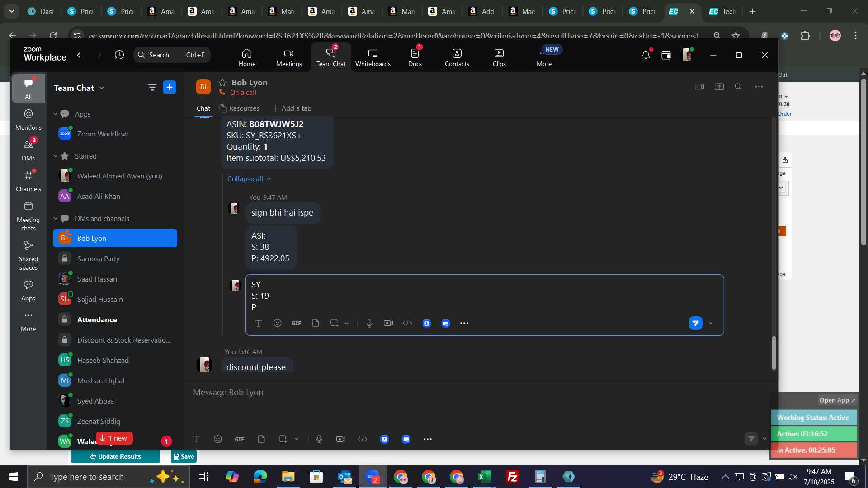This screenshot has width=868, height=488.
Task: Click the notifications bell icon
Action: click(x=646, y=55)
